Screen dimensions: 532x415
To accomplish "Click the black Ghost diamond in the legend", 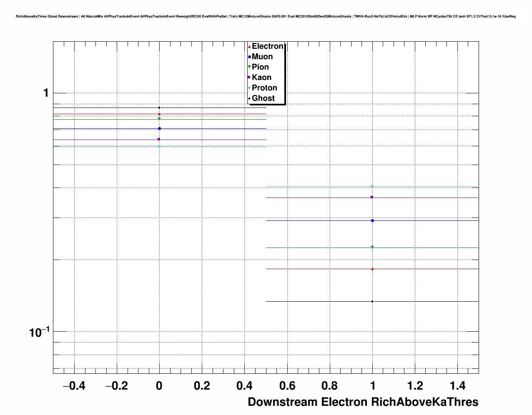I will pyautogui.click(x=249, y=98).
